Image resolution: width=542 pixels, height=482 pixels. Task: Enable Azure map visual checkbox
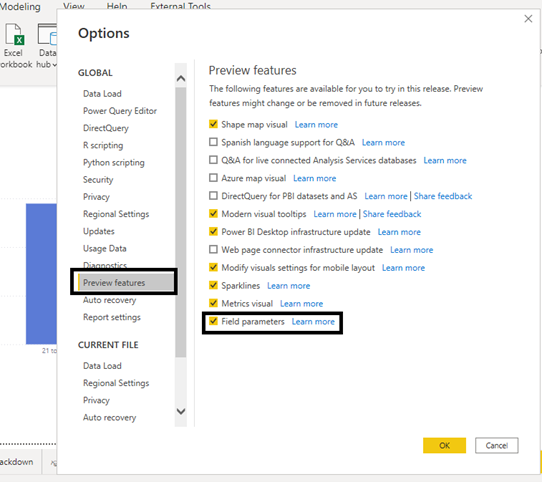pyautogui.click(x=213, y=178)
